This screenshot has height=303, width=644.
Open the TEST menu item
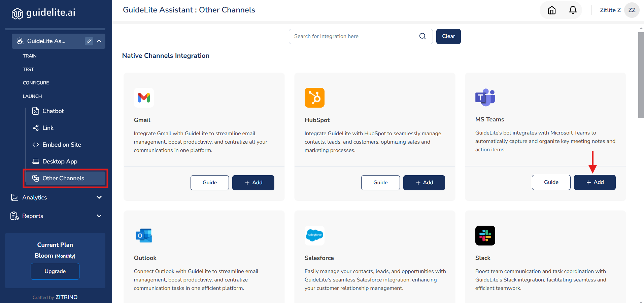click(28, 69)
